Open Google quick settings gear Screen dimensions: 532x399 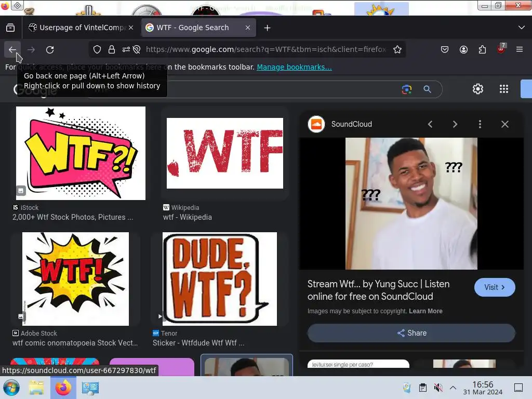click(478, 89)
